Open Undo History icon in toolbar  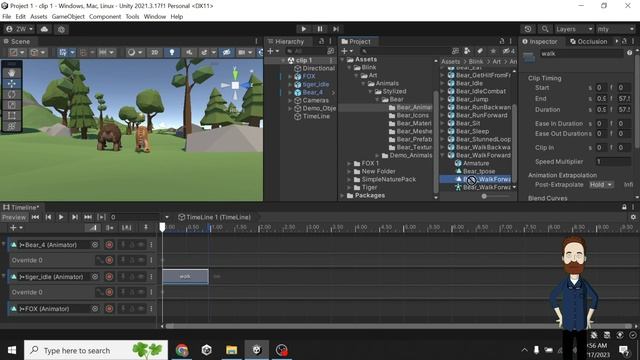coord(528,29)
